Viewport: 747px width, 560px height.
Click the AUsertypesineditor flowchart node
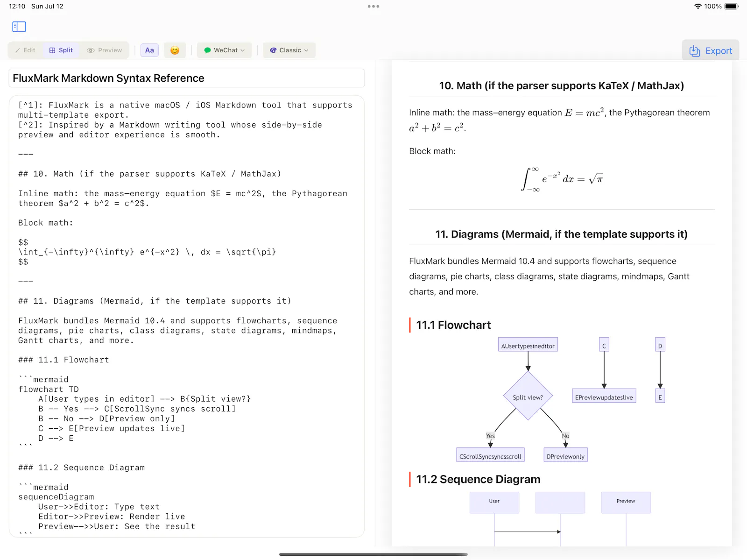(528, 346)
